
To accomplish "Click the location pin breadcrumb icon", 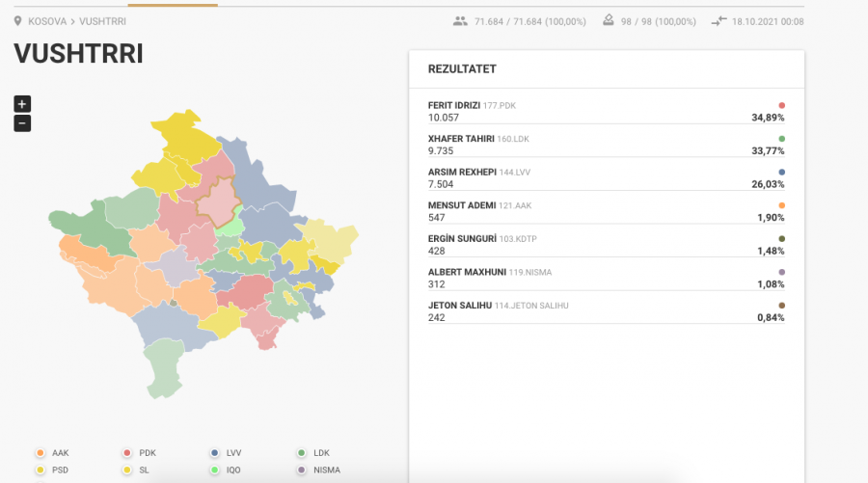I will (x=17, y=21).
